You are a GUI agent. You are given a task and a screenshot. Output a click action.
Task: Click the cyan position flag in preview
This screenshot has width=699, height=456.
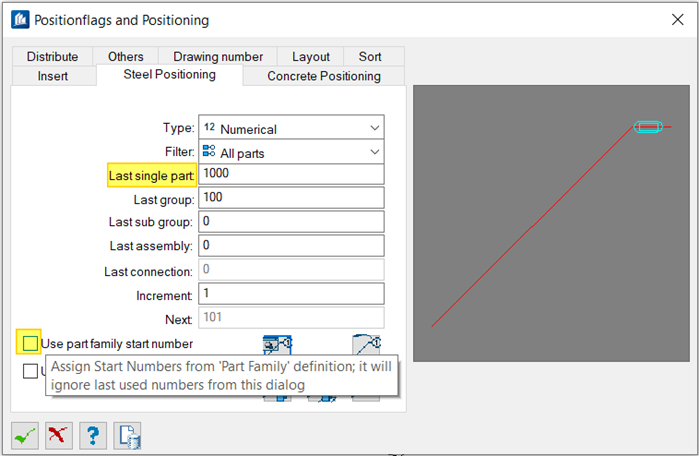coord(648,127)
